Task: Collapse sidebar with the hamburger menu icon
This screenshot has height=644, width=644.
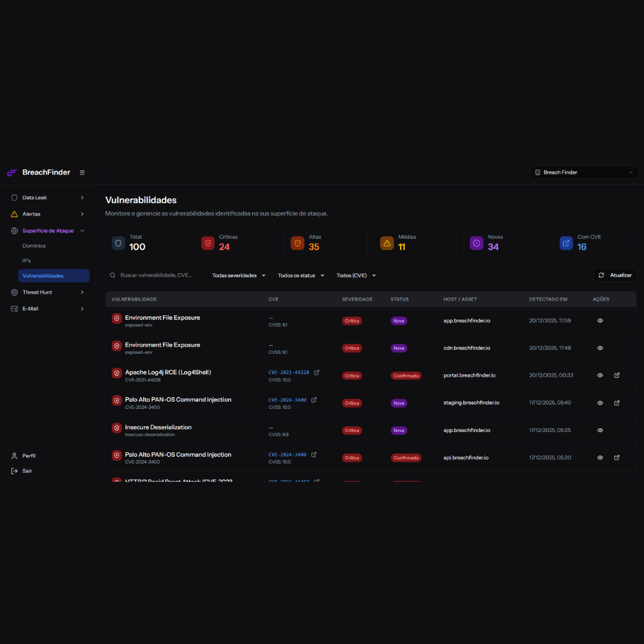Action: tap(82, 172)
